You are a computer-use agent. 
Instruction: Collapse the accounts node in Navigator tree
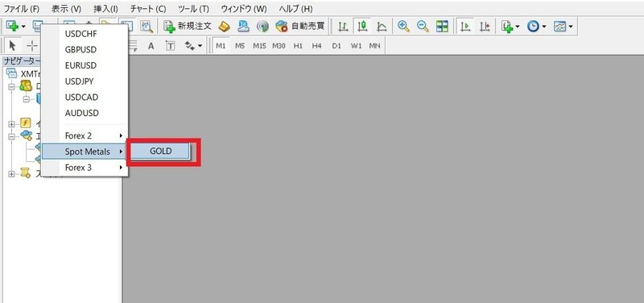[11, 87]
